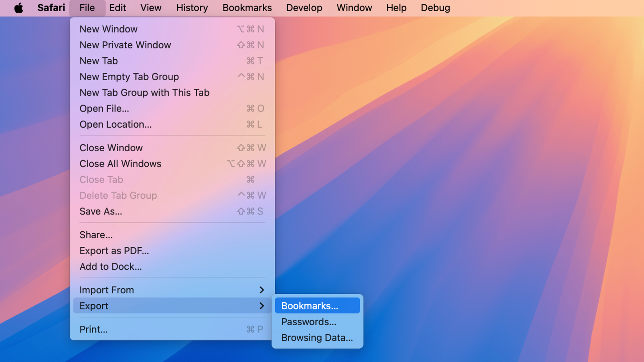
Task: Expand the Import From submenu arrow
Action: pos(262,290)
